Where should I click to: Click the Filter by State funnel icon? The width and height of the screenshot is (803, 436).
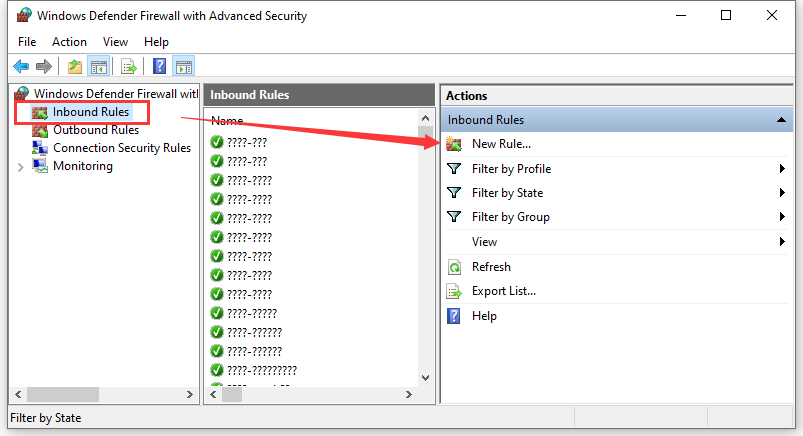point(454,193)
